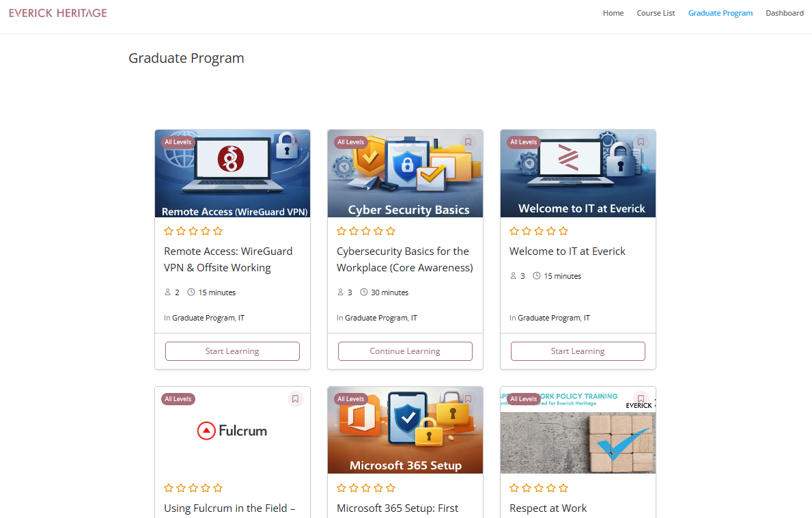Image resolution: width=812 pixels, height=518 pixels.
Task: Open title 'Microsoft 365 Setup: First'
Action: click(x=397, y=508)
